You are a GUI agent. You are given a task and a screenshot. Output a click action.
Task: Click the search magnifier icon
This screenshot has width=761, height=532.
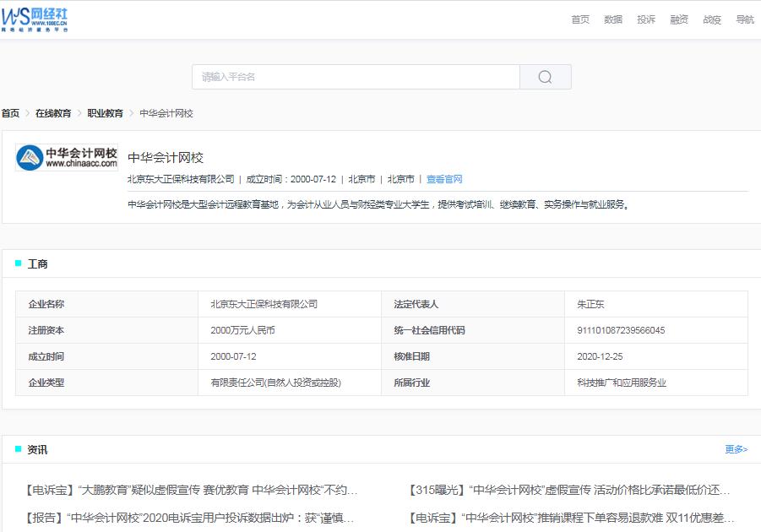click(545, 76)
